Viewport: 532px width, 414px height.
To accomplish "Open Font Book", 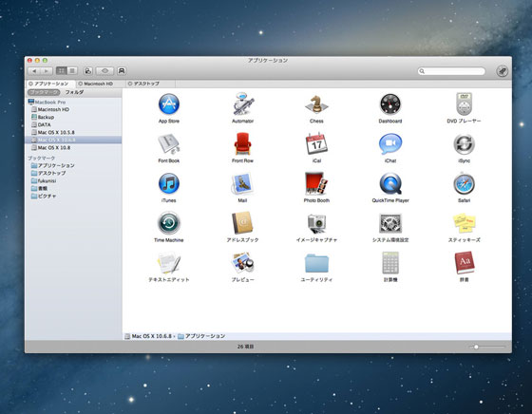I will tap(169, 144).
